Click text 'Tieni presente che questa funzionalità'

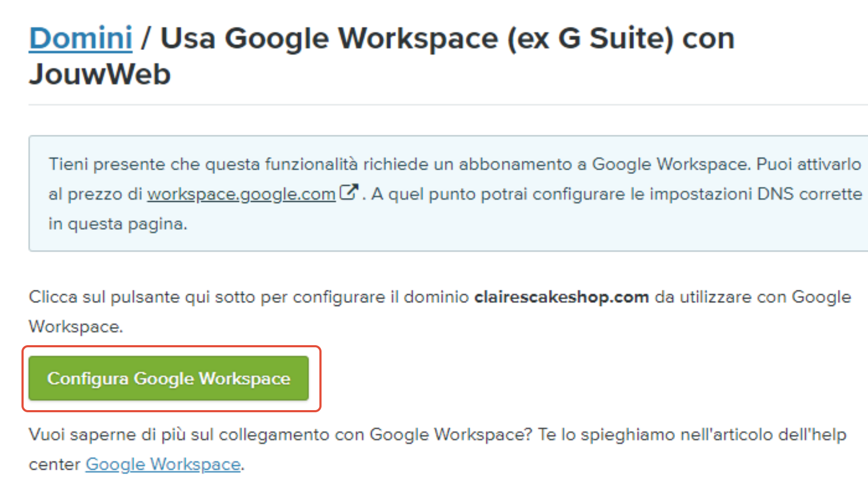pos(203,164)
